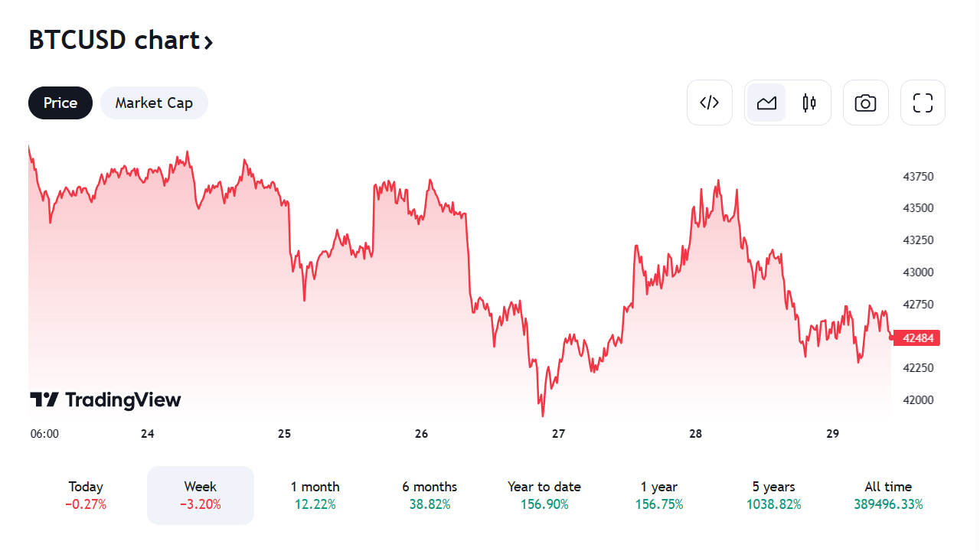Take a chart snapshot with camera icon
Viewport: 980px width, 551px height.
[865, 103]
